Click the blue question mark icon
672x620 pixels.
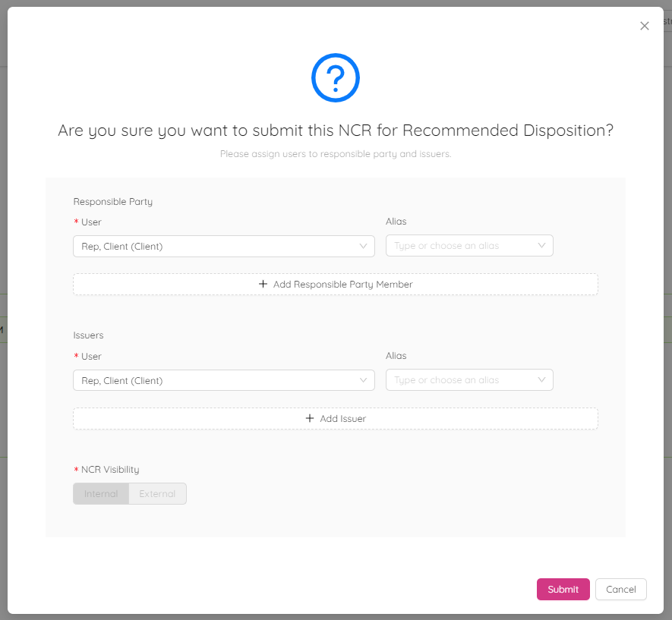(335, 77)
